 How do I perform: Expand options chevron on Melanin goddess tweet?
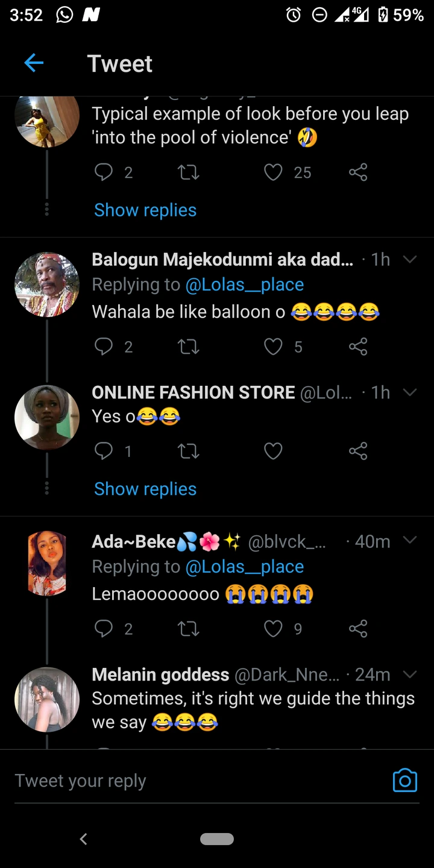click(410, 674)
